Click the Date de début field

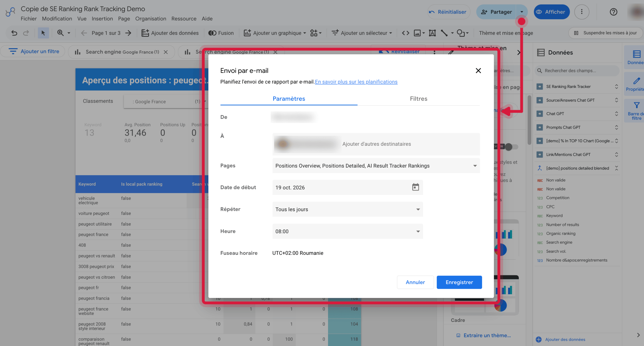347,187
